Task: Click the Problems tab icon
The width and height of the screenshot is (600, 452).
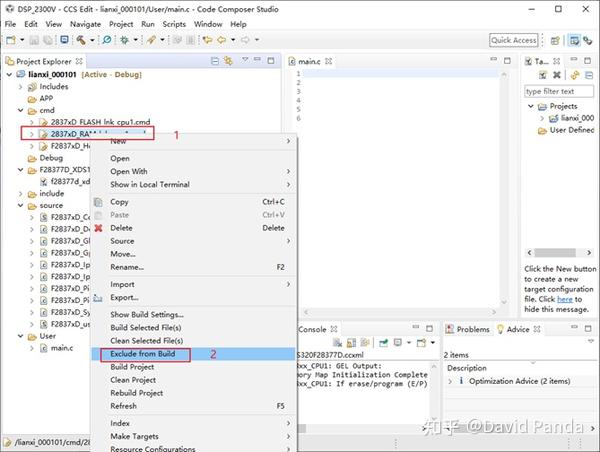Action: pos(451,329)
